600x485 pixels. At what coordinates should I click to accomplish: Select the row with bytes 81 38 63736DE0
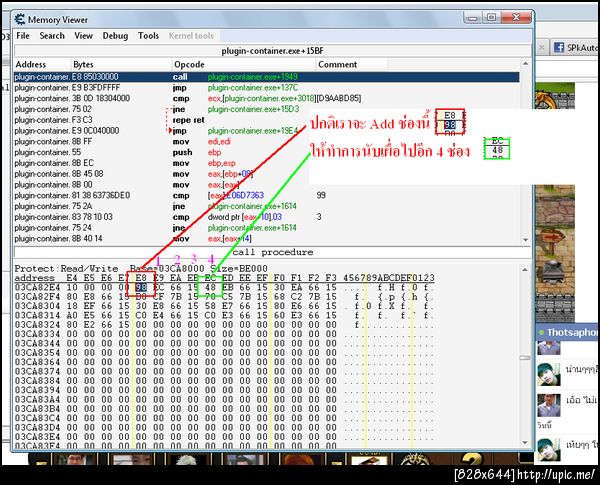pos(267,195)
